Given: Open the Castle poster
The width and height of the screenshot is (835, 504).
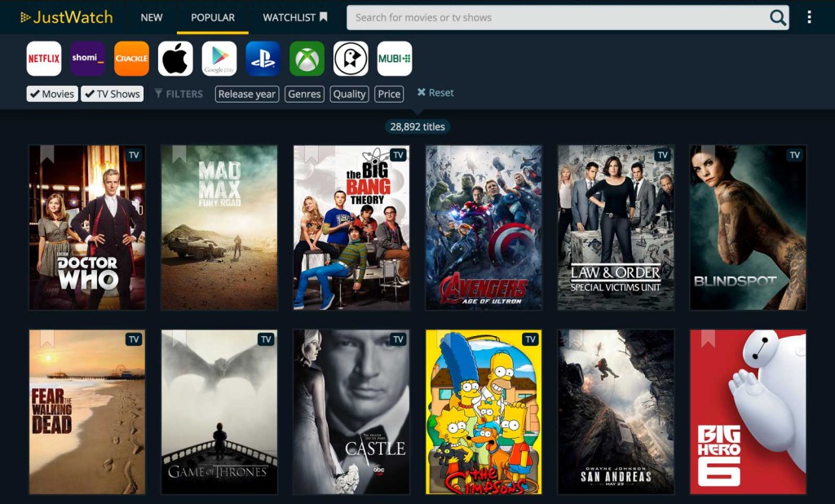Looking at the screenshot, I should [351, 412].
